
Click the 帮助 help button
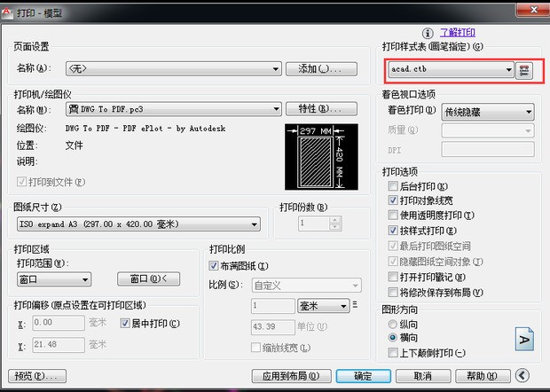click(x=483, y=376)
